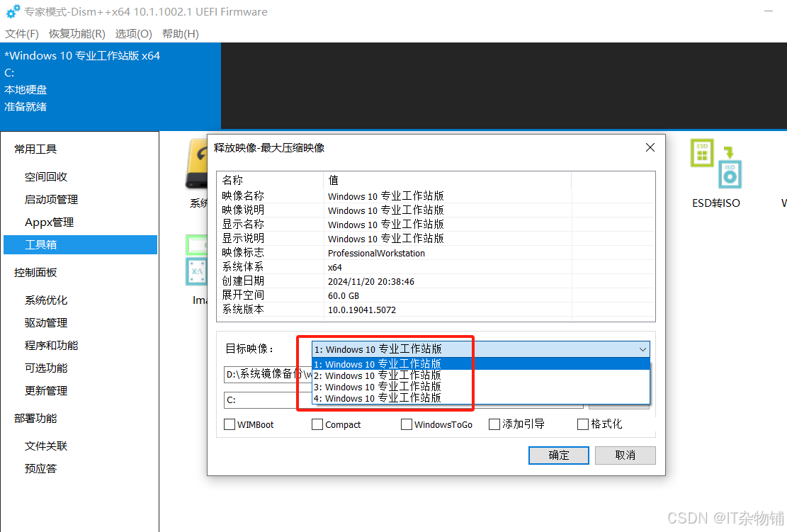787x532 pixels.
Task: Click the 控制面板 section header
Action: [x=35, y=273]
